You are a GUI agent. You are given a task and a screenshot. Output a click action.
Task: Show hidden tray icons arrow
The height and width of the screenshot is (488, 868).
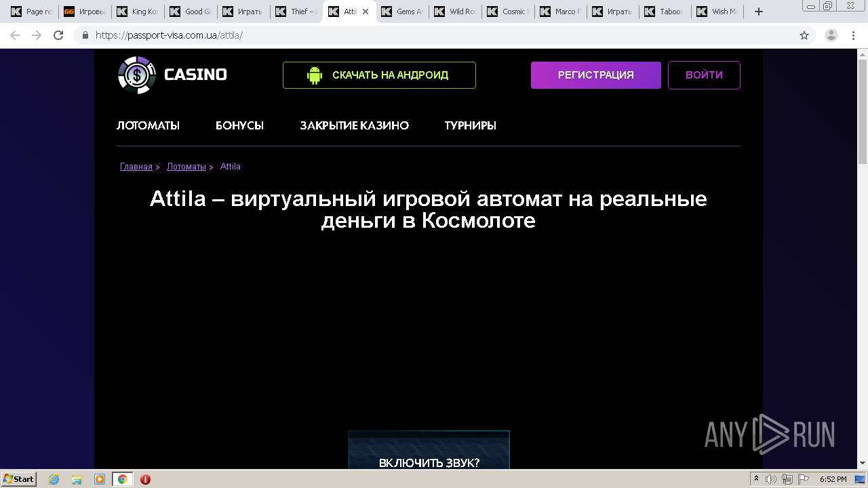point(756,479)
